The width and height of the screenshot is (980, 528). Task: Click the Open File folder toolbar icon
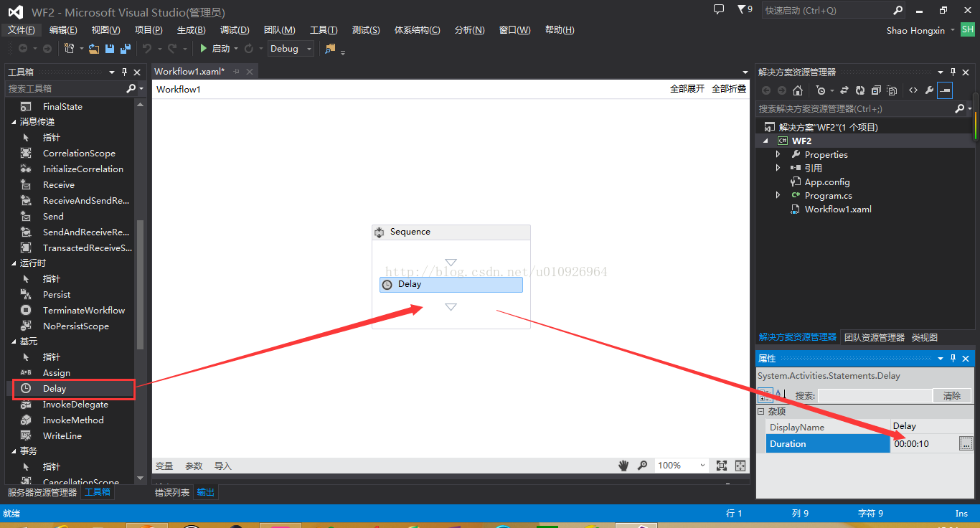94,49
